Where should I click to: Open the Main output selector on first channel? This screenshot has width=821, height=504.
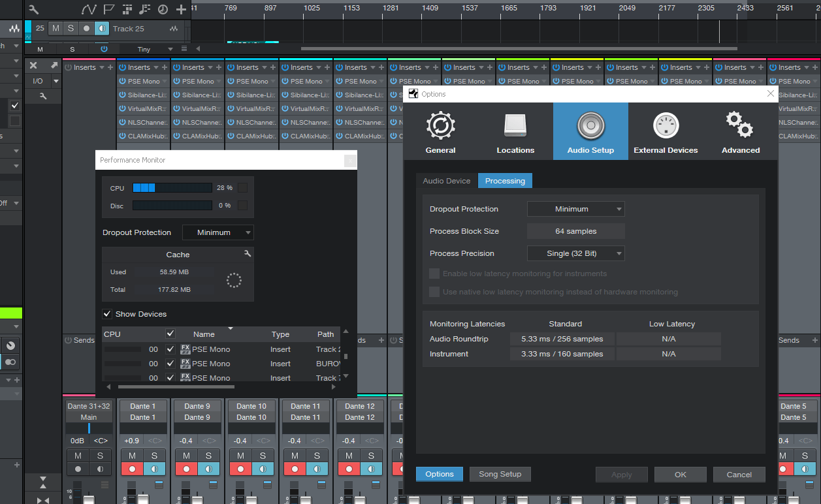pos(89,417)
